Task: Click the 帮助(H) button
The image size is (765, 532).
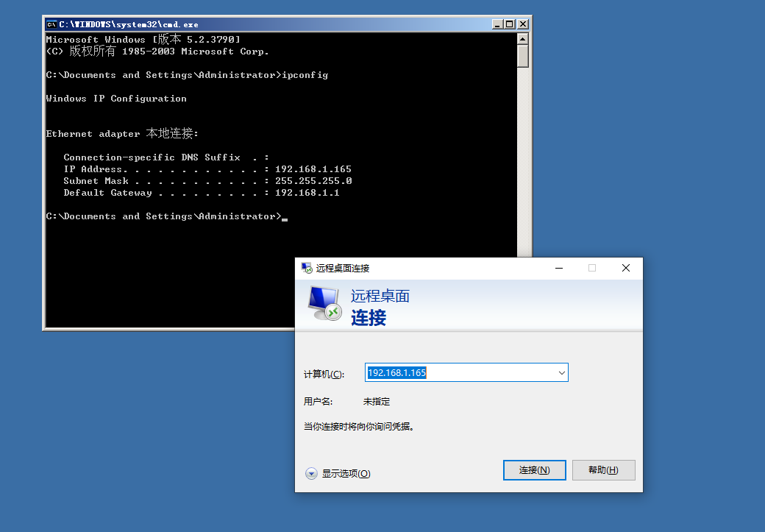Action: pyautogui.click(x=603, y=470)
